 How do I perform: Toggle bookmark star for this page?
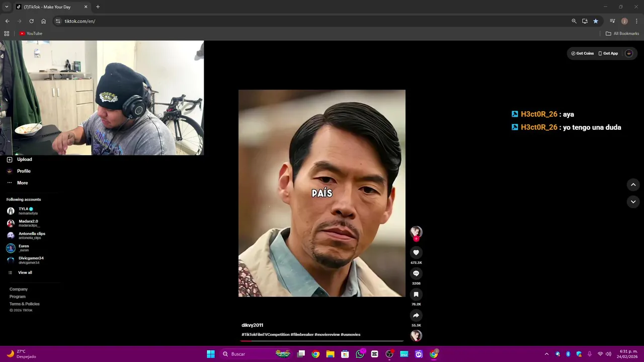596,21
